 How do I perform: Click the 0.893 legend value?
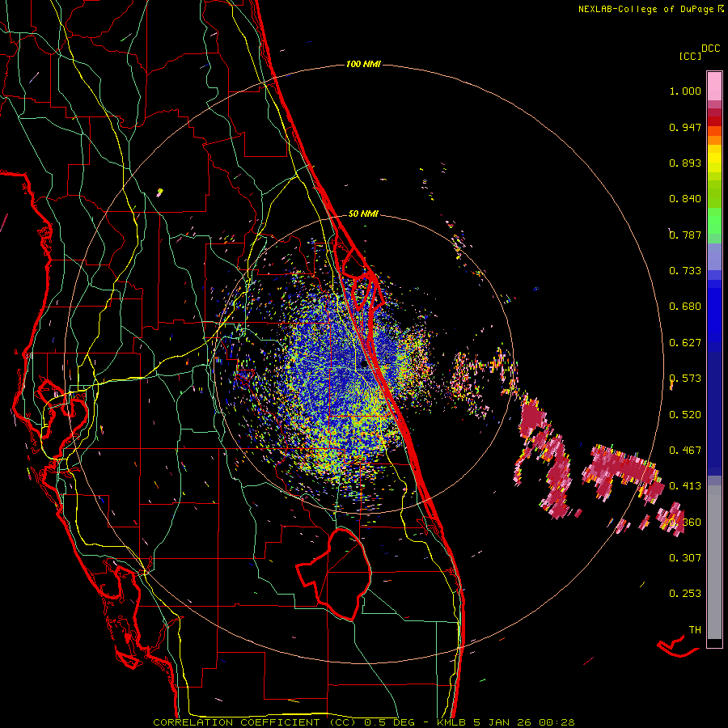(685, 163)
